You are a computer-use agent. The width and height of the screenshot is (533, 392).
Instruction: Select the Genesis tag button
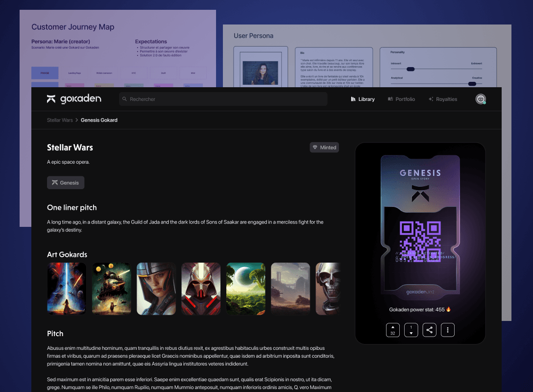click(66, 183)
